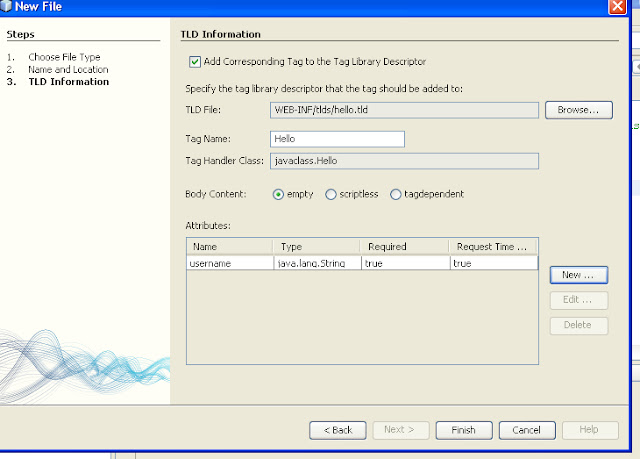Click the New File title bar icon

point(6,6)
